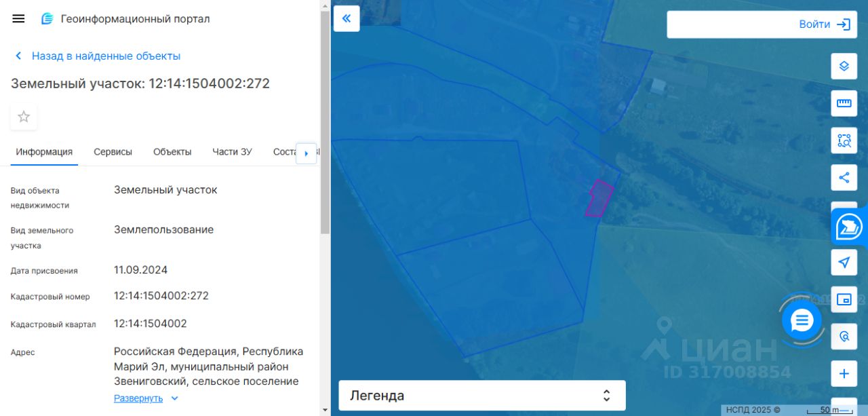This screenshot has height=416, width=868.
Task: Share the map view
Action: [x=844, y=178]
